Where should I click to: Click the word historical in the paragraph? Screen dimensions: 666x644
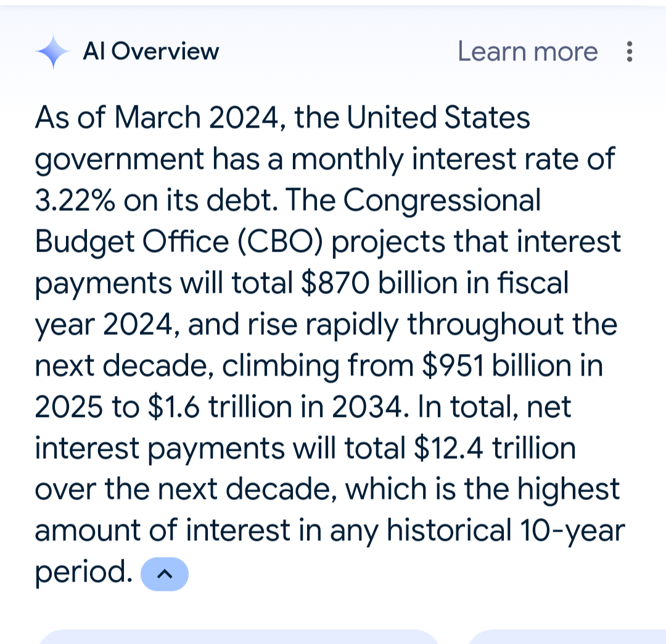[x=449, y=531]
